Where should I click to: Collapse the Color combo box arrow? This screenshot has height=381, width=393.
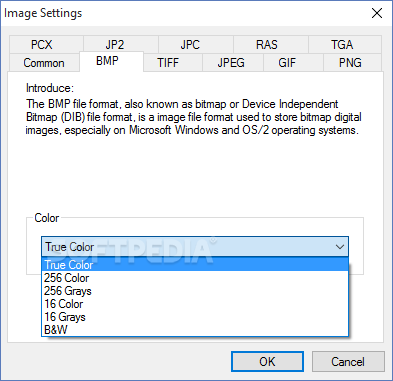340,247
